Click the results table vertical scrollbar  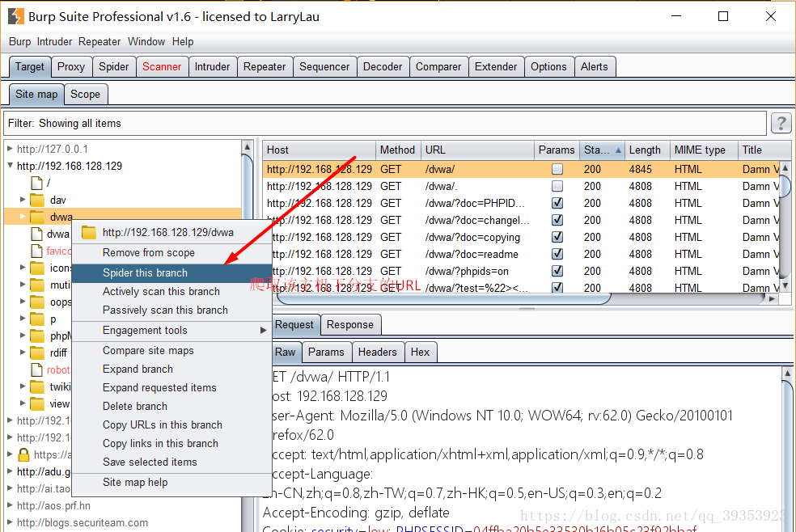(x=785, y=186)
